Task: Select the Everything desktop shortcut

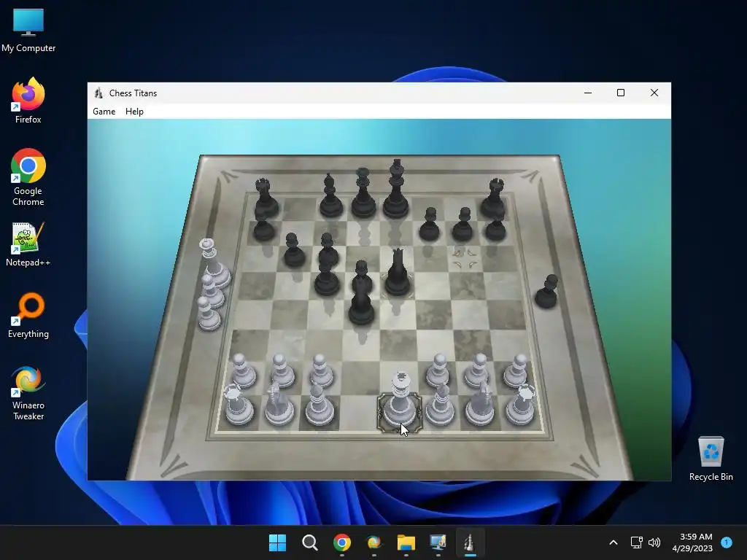Action: click(28, 315)
